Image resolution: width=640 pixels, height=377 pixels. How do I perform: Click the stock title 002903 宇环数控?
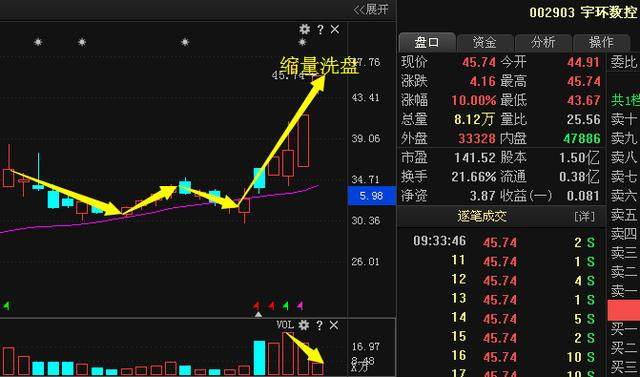(x=583, y=12)
